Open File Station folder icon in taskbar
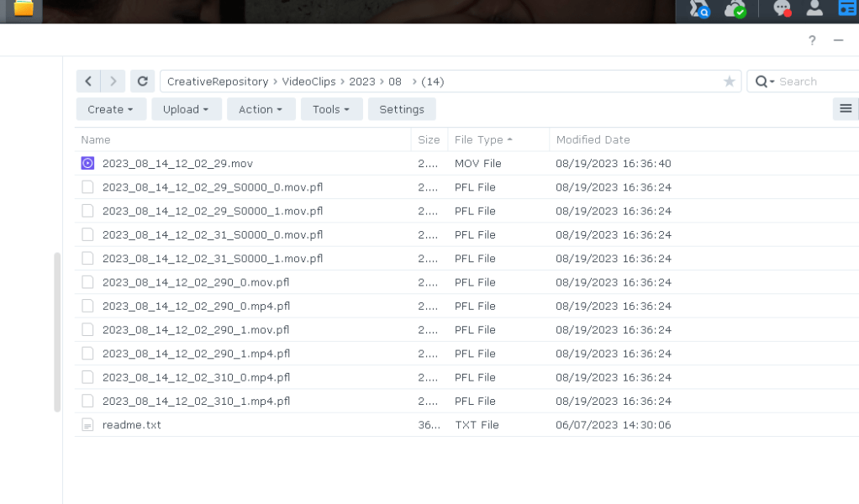 (23, 8)
